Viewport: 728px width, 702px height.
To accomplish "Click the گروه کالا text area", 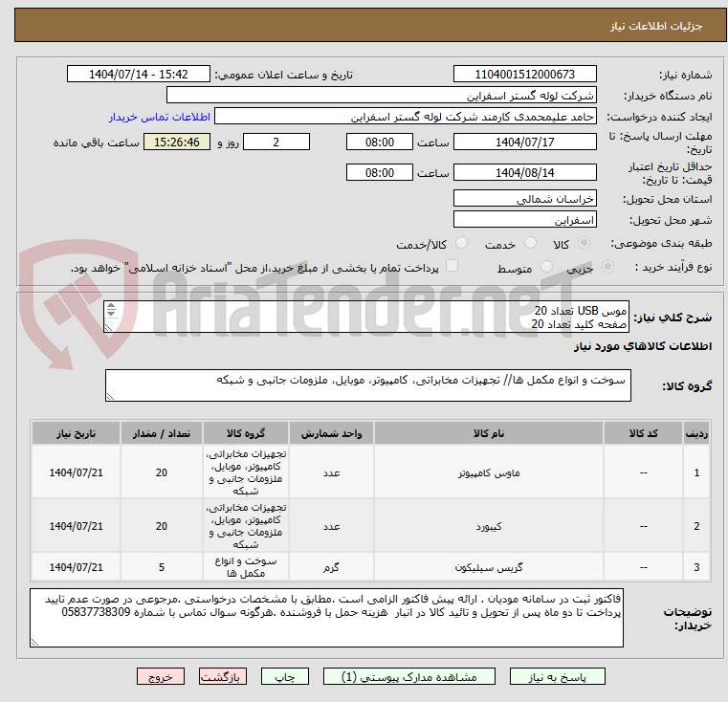I will (x=368, y=385).
